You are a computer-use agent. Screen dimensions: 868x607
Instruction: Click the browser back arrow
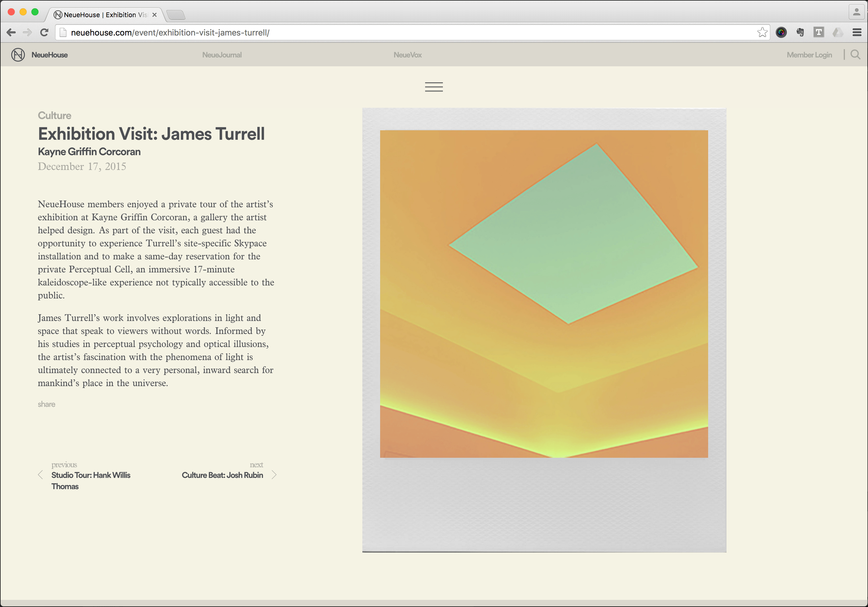click(11, 33)
